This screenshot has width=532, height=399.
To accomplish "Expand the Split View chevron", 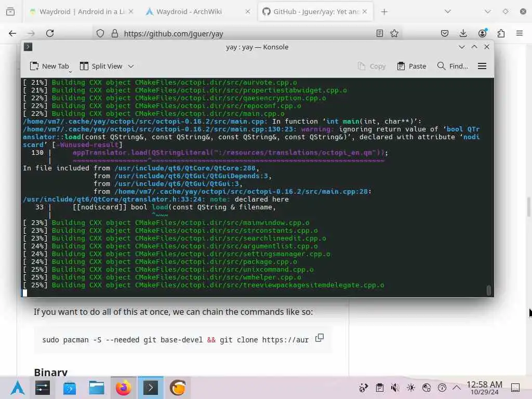I will click(x=131, y=66).
